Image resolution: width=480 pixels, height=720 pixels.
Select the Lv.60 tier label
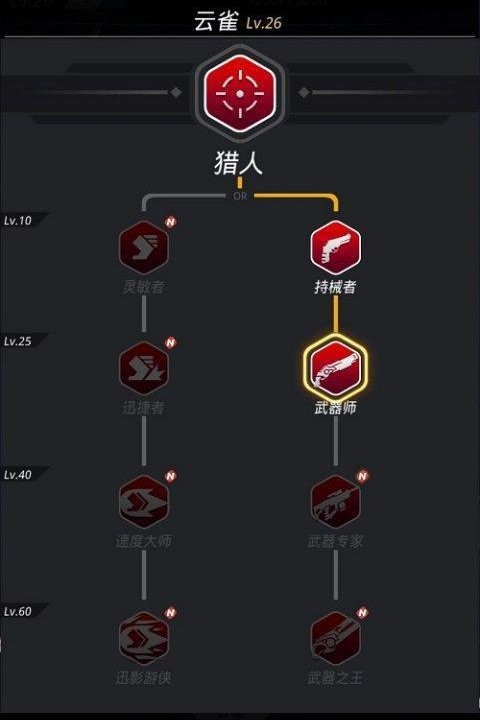[x=18, y=611]
